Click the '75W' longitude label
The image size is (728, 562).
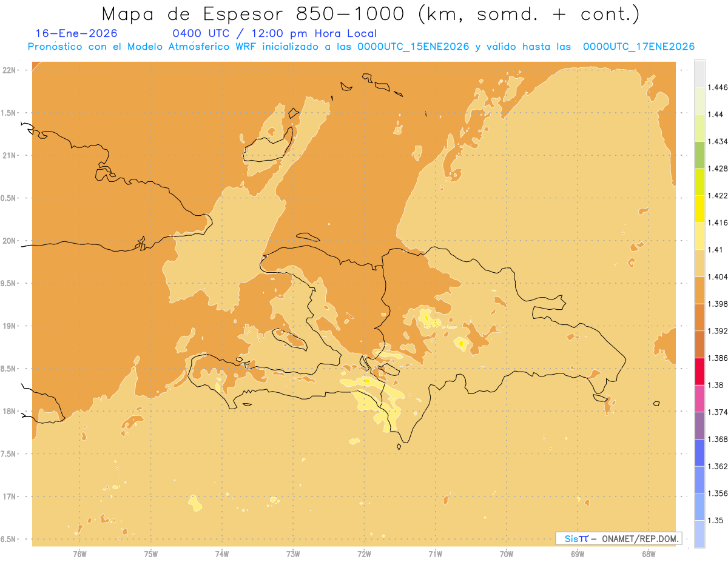151,554
